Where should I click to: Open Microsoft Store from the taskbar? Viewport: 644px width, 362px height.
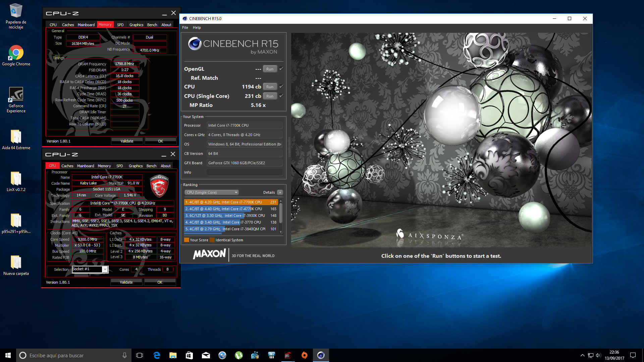point(189,355)
